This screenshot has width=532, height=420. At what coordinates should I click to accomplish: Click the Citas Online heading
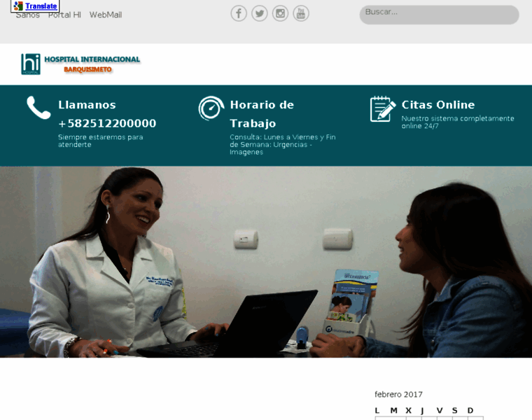438,105
